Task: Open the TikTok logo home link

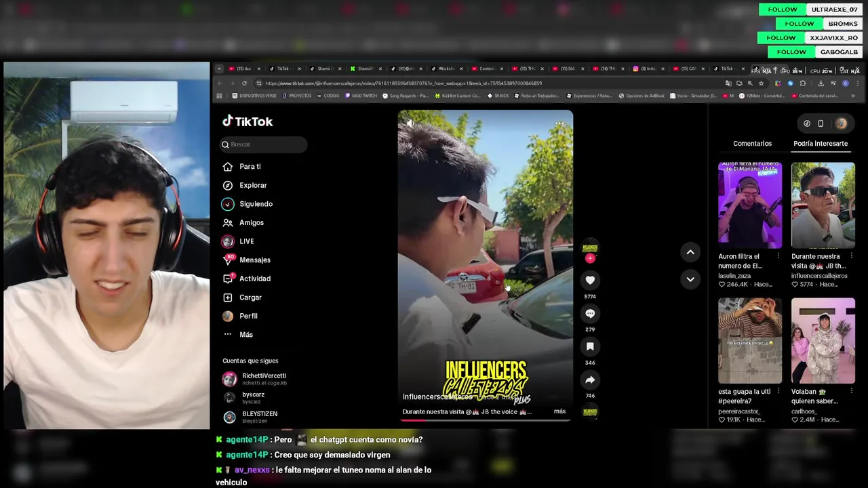Action: [248, 121]
